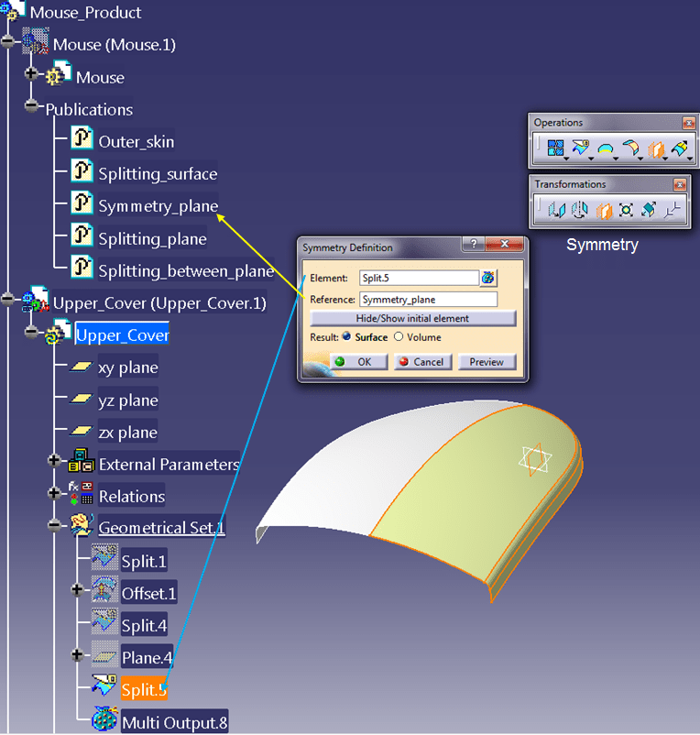Open multi-selection icon beside the Element field

488,278
